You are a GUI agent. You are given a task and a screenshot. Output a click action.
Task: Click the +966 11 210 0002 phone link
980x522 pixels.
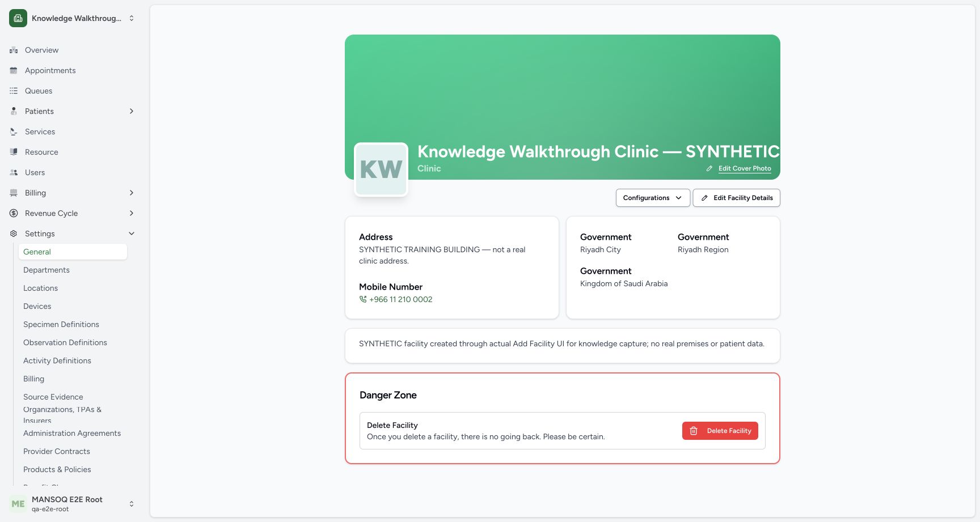point(401,299)
